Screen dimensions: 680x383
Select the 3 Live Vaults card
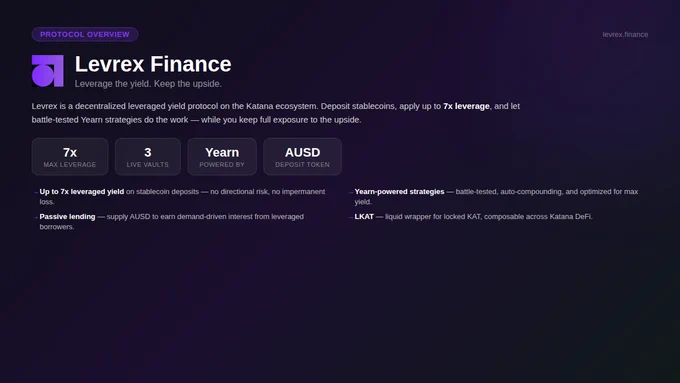pyautogui.click(x=147, y=157)
